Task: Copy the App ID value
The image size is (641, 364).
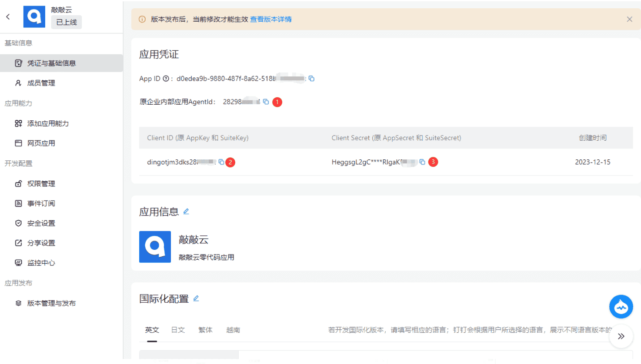Action: pos(311,78)
